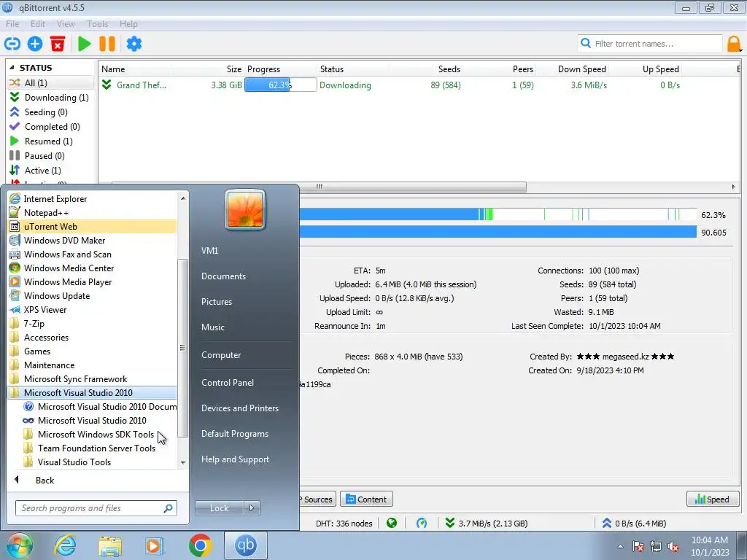Focus the Filter torrent names field
The width and height of the screenshot is (747, 560).
pyautogui.click(x=650, y=44)
